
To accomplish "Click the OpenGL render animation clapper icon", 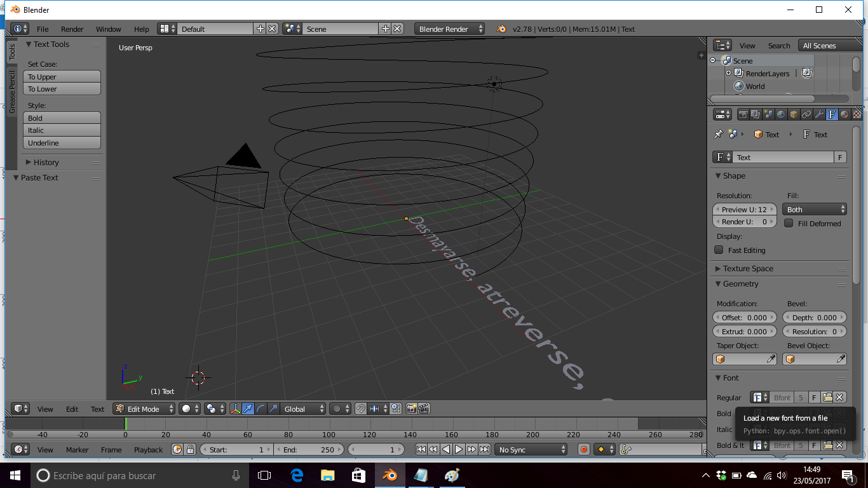I will [x=424, y=409].
